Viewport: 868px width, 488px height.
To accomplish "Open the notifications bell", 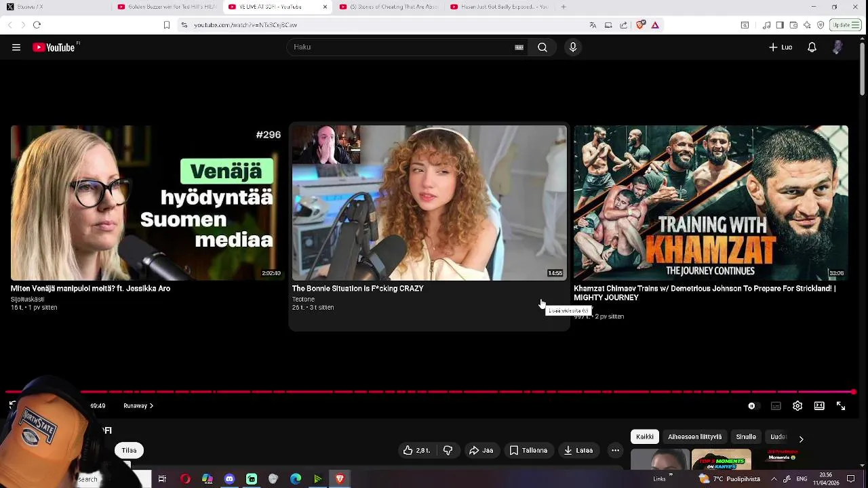I will pyautogui.click(x=812, y=47).
